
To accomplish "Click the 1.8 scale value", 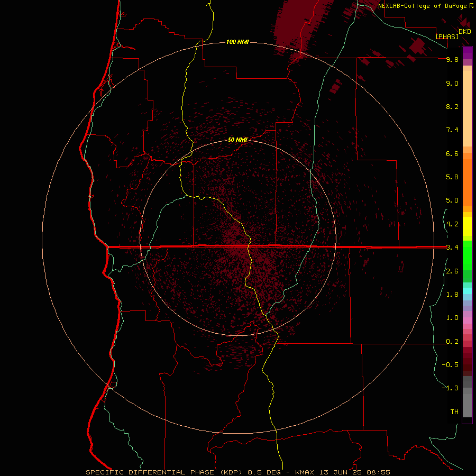I will [x=452, y=295].
